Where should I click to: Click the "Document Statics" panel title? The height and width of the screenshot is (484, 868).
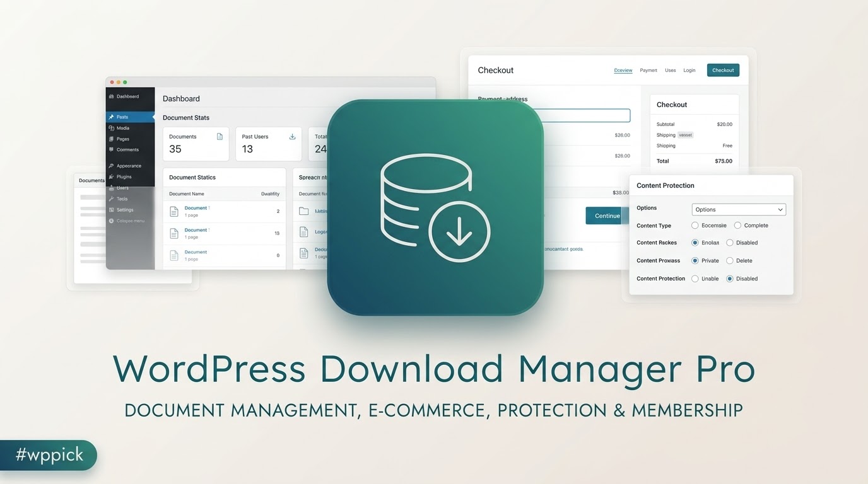click(x=192, y=178)
